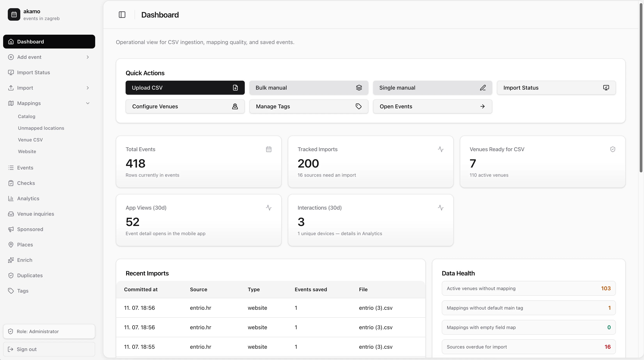644x360 pixels.
Task: Click the Events saved column header
Action: (311, 289)
